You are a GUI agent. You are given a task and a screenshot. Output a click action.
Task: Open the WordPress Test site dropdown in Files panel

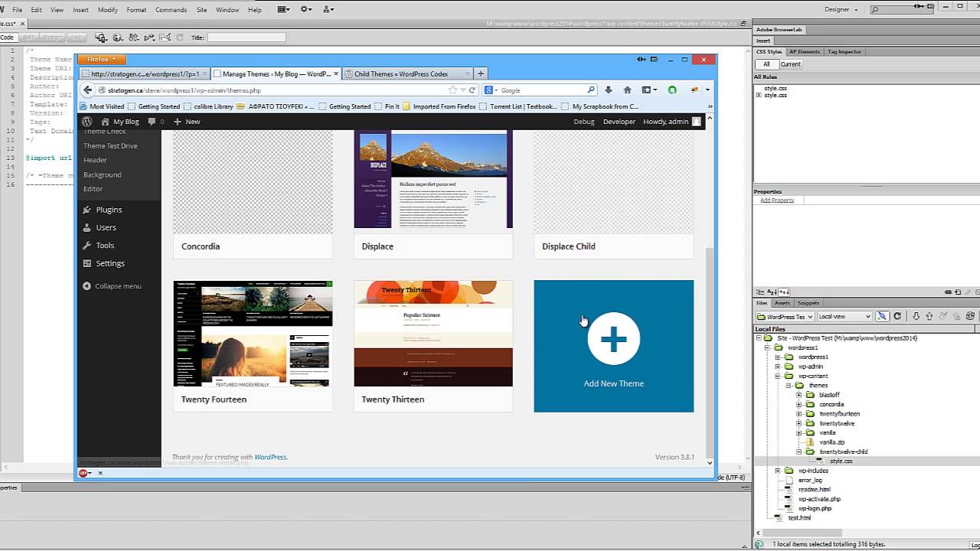click(x=785, y=316)
